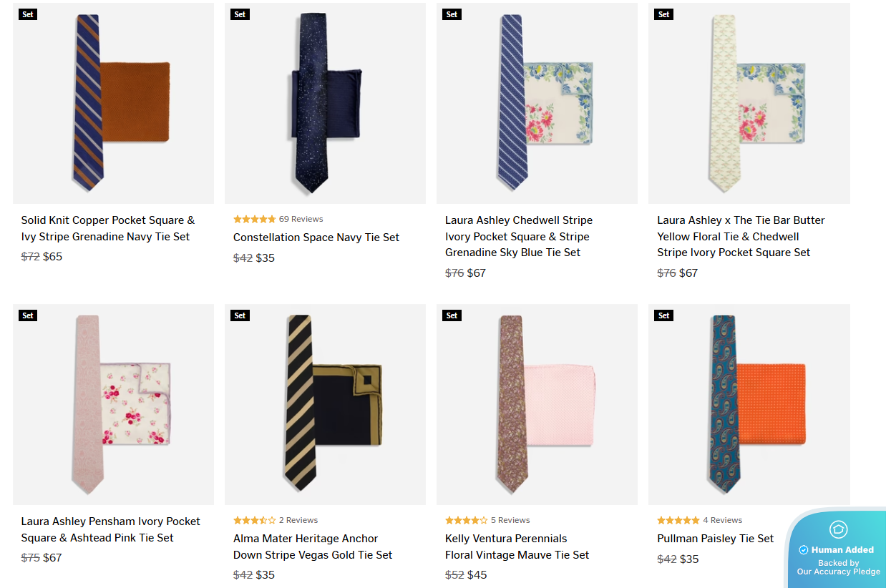
Task: Click the Alma Mater Heritage star rating
Action: point(254,520)
